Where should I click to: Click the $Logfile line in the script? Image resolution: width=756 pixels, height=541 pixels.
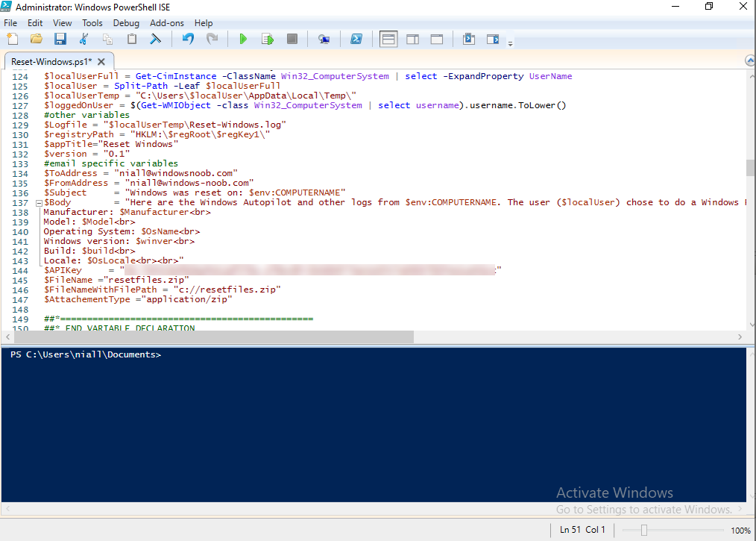tap(165, 125)
